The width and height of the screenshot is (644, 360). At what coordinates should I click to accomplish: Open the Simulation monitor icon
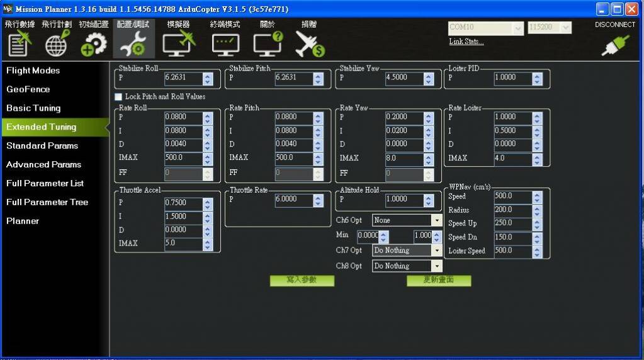click(179, 44)
